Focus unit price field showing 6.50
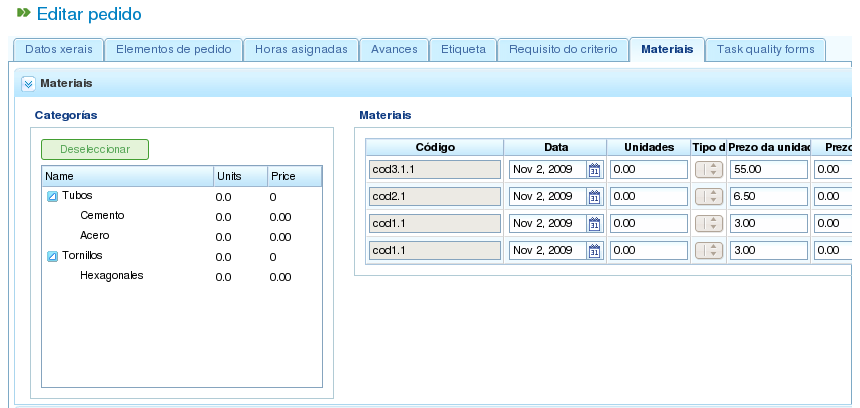Screen dimensions: 860x408 pyautogui.click(x=769, y=196)
